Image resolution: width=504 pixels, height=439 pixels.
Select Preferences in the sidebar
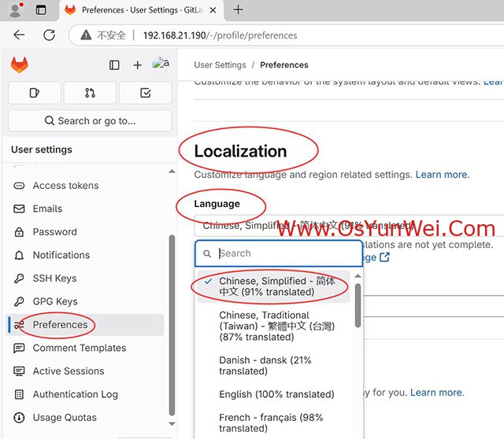pyautogui.click(x=85, y=325)
